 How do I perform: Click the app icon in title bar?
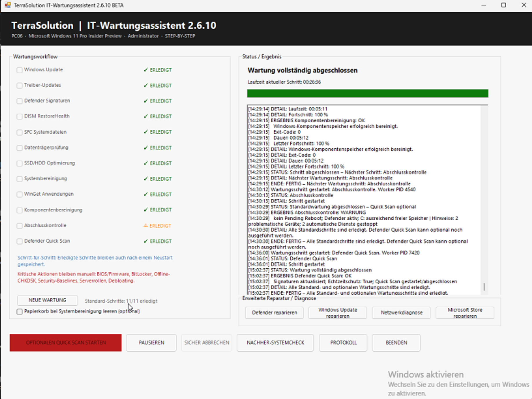coord(8,5)
